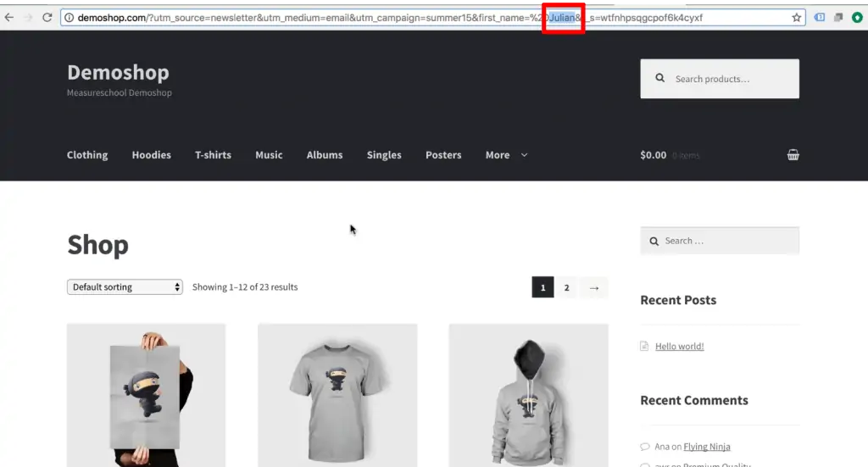Open the Music menu item
The height and width of the screenshot is (467, 868).
[269, 155]
